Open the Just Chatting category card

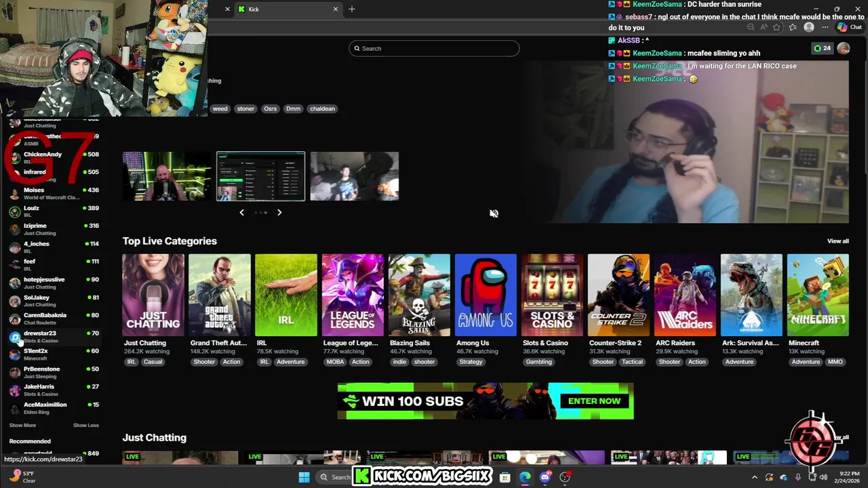(x=153, y=295)
